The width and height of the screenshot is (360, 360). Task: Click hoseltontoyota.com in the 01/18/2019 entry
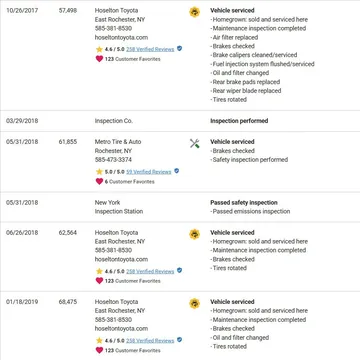click(x=121, y=328)
